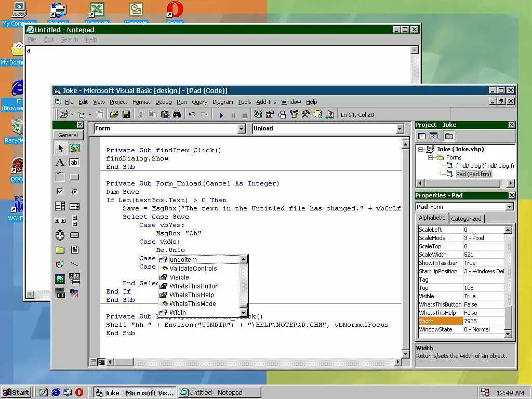This screenshot has height=399, width=532.
Task: Select the Pointer tool in the toolbox
Action: [60, 148]
